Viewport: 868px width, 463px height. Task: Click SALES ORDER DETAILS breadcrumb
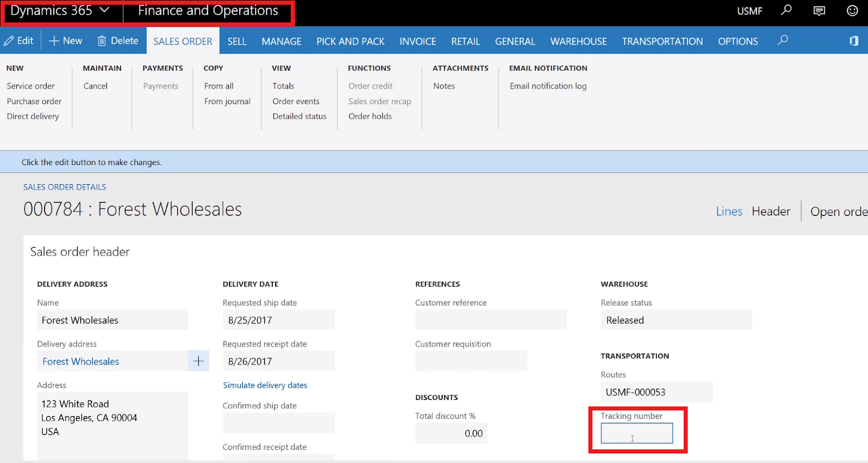[x=65, y=187]
